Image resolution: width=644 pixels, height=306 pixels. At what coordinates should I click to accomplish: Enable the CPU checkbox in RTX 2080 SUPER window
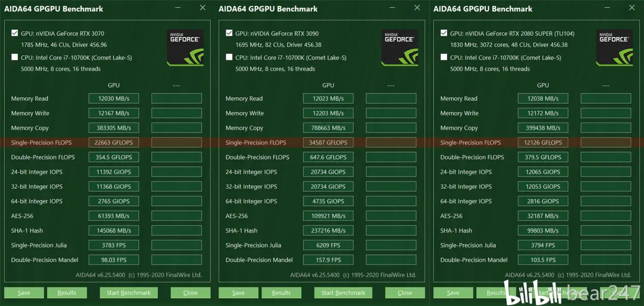point(444,57)
